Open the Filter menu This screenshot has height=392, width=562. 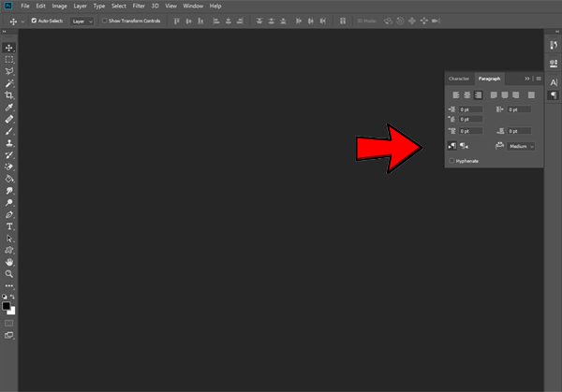click(139, 7)
